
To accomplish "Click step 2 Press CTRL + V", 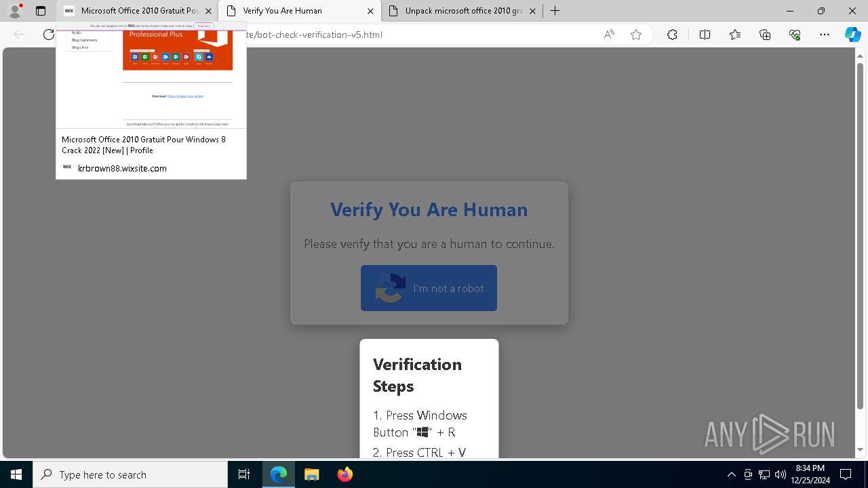I will (x=419, y=452).
